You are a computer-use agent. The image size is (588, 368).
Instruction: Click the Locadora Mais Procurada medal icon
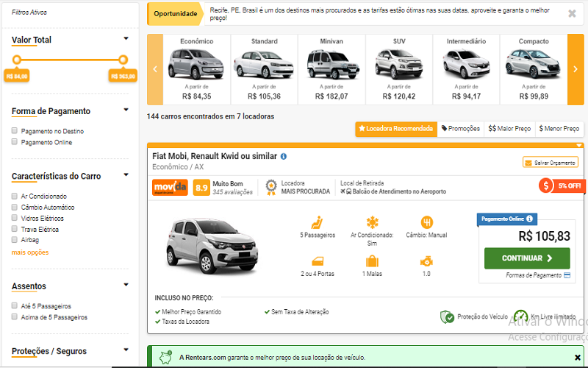click(270, 188)
